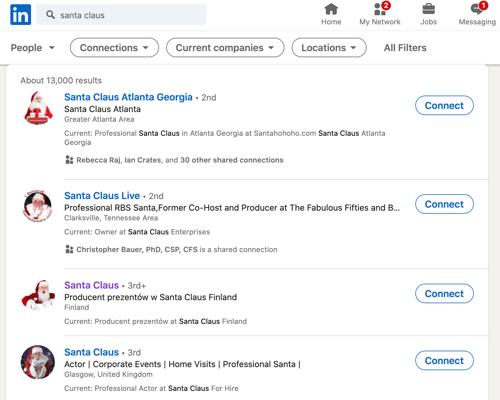This screenshot has height=400, width=500.
Task: Open the Connections filter dropdown
Action: pyautogui.click(x=114, y=48)
